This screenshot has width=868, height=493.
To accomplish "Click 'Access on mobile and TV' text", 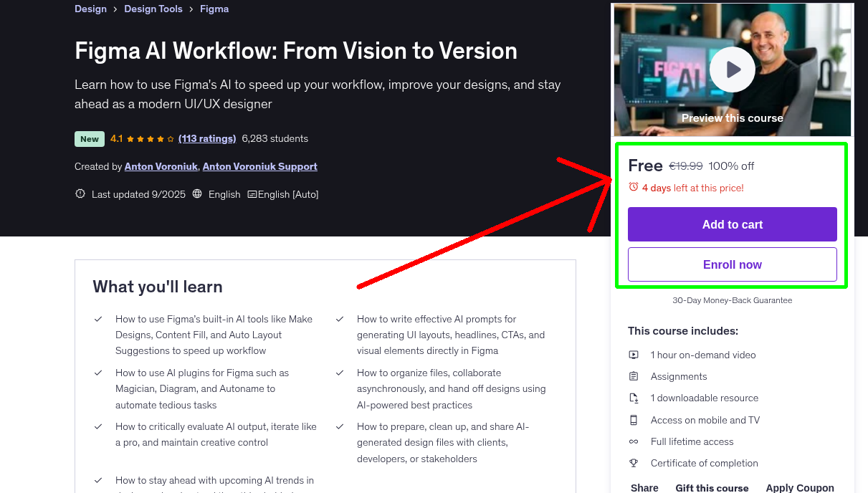I will pos(705,420).
